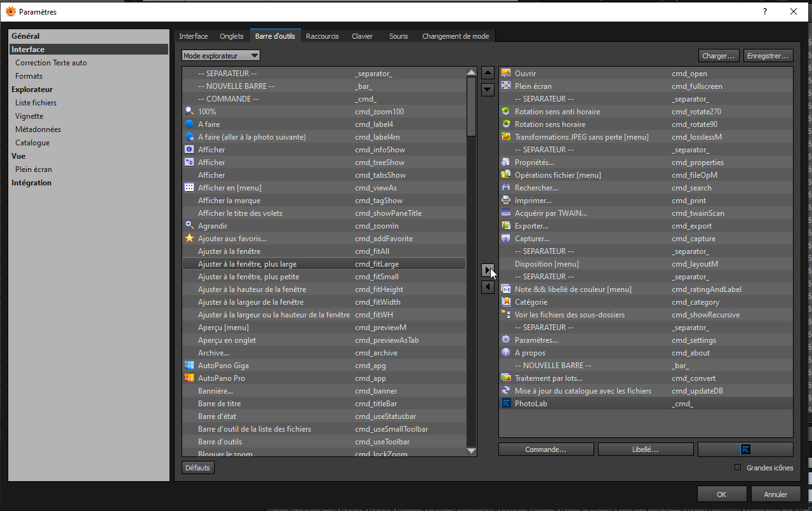Select the PhotoLab icon entry
This screenshot has height=511, width=812.
click(506, 404)
